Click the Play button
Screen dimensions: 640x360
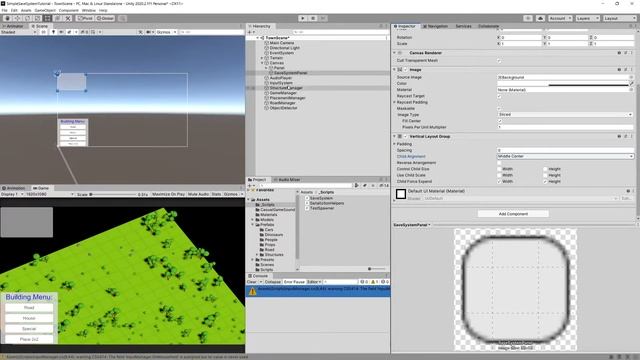302,18
